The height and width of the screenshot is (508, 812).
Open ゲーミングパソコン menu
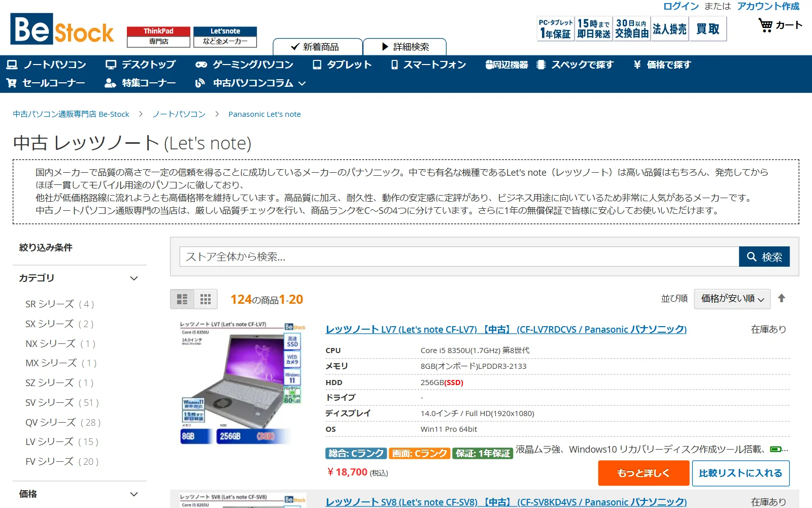pos(245,65)
